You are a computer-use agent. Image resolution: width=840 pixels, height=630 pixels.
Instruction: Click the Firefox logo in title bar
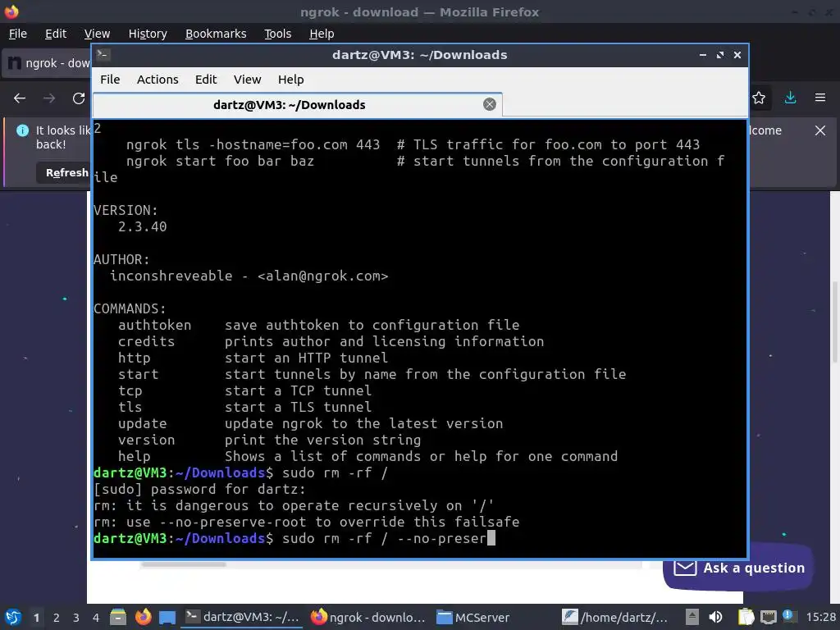[x=11, y=11]
